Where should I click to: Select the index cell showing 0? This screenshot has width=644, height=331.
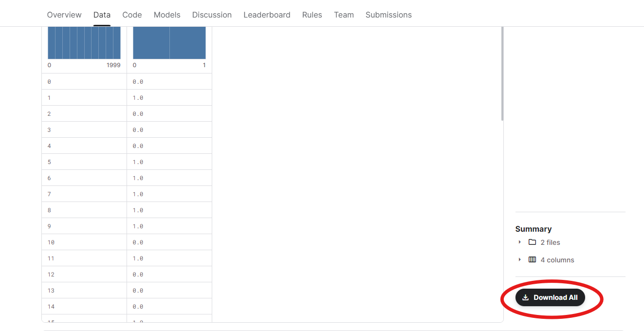tap(84, 81)
